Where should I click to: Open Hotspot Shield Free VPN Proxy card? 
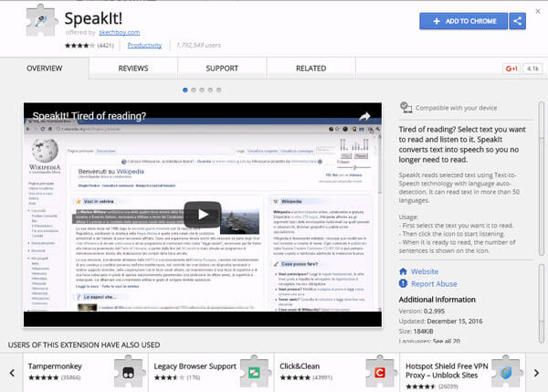coord(463,373)
